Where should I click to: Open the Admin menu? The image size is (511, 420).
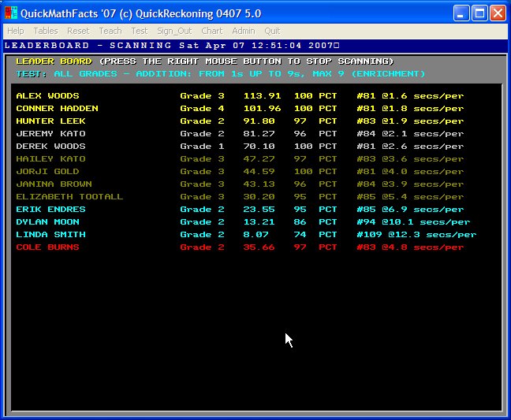[x=244, y=31]
